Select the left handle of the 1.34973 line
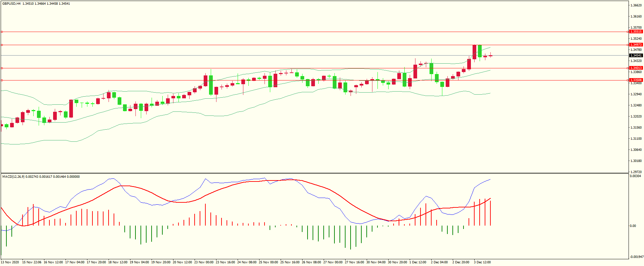Image resolution: width=644 pixels, height=266 pixels. coord(2,45)
